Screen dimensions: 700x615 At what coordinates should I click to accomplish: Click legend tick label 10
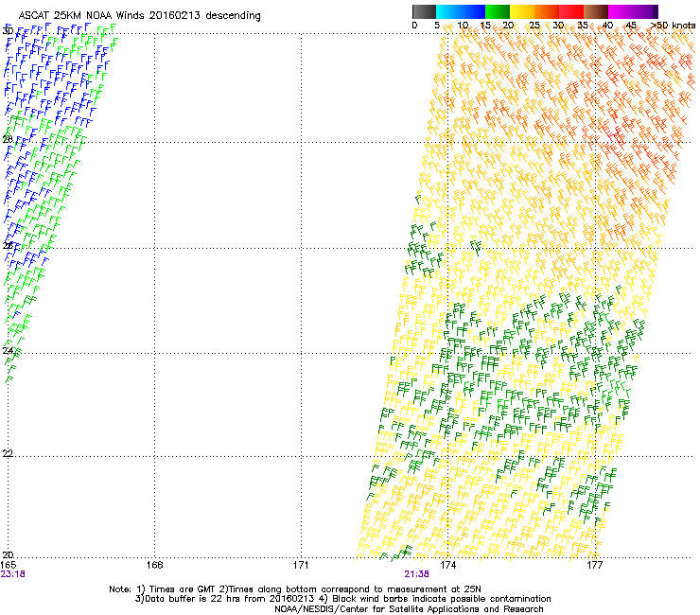(x=463, y=26)
